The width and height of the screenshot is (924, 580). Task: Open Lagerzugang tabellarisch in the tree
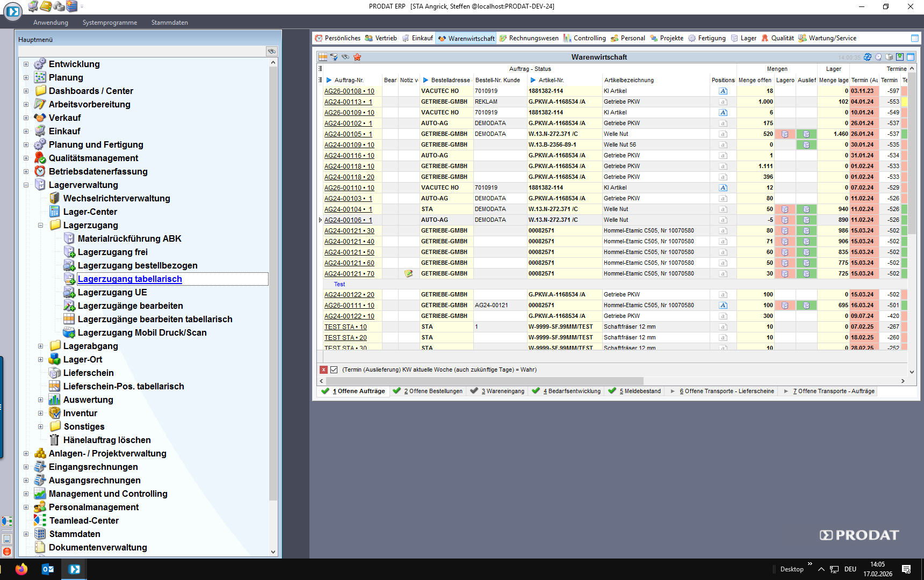click(129, 279)
